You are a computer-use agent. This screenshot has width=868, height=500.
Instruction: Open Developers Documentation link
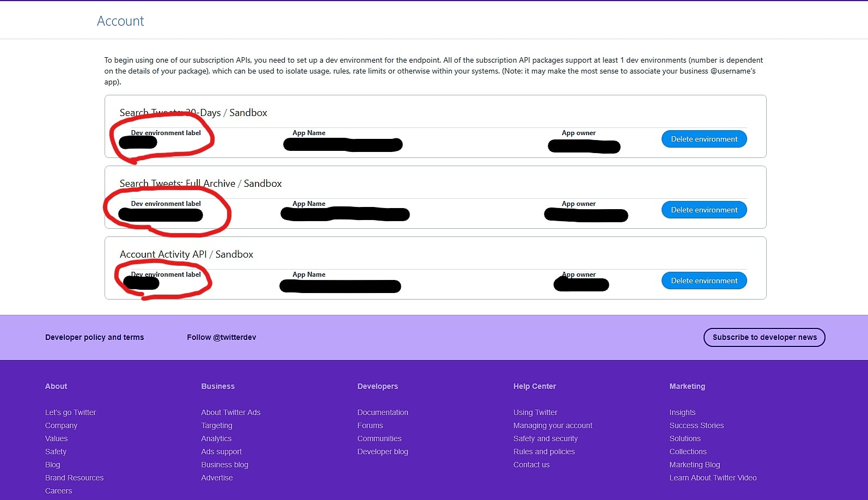[383, 412]
